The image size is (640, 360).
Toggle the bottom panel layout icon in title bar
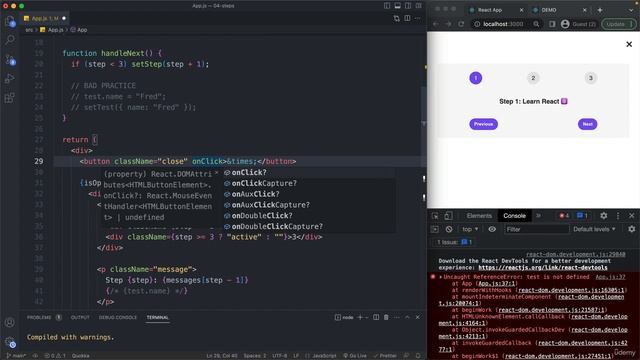click(398, 6)
